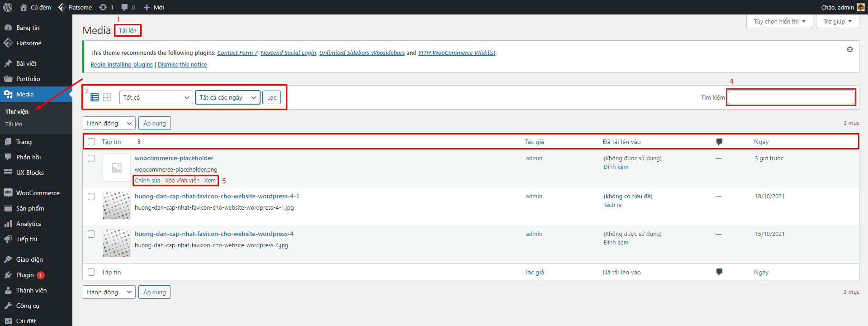Image resolution: width=868 pixels, height=326 pixels.
Task: Click Xóa vĩnh viễn link
Action: click(182, 180)
